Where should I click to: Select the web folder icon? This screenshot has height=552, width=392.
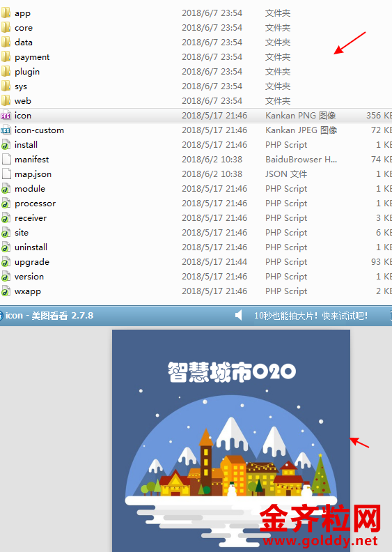(x=6, y=100)
